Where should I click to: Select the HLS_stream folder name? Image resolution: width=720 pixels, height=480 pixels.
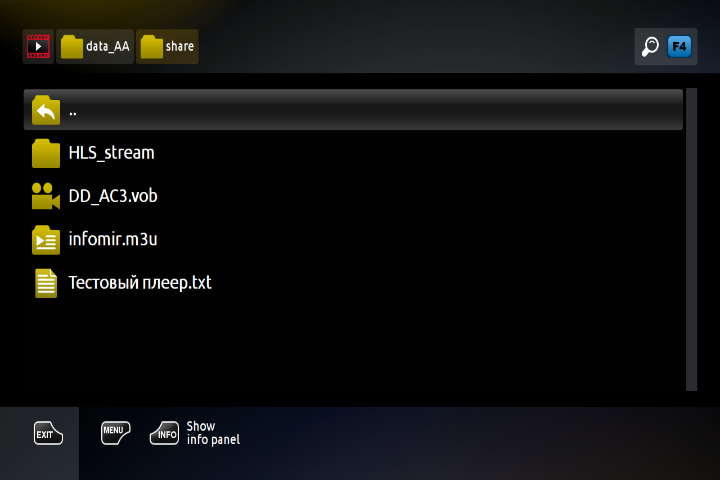pyautogui.click(x=112, y=153)
